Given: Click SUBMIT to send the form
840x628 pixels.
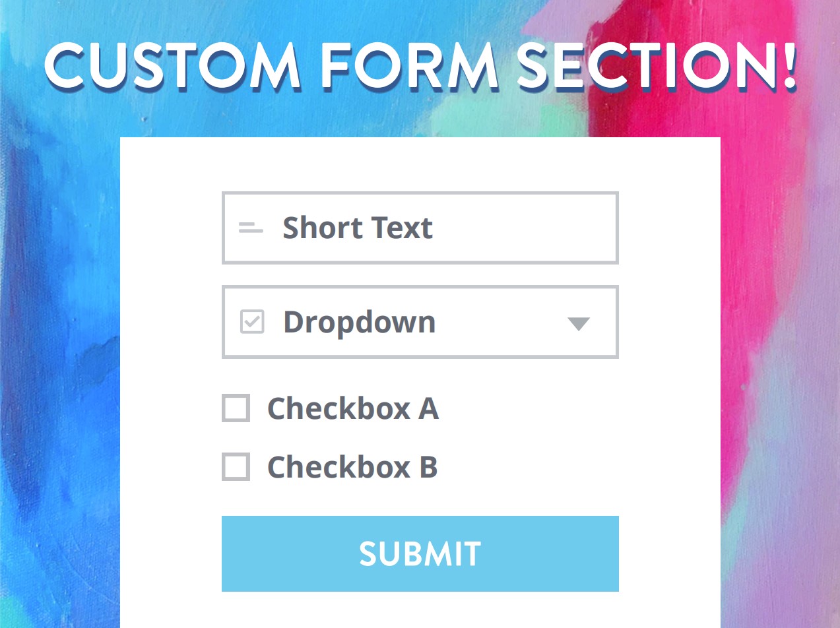Looking at the screenshot, I should 420,553.
